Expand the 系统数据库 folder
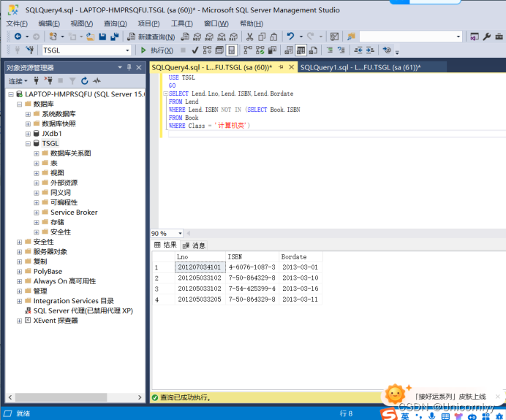 point(28,114)
